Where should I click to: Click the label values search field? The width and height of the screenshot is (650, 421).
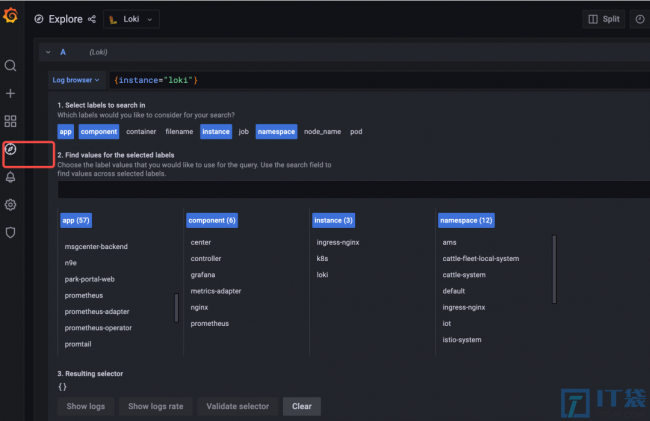[354, 190]
